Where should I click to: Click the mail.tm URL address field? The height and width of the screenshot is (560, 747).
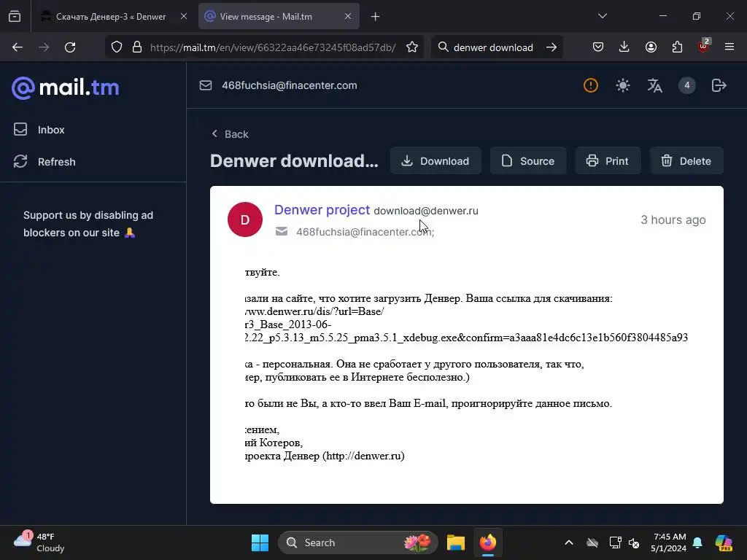(x=273, y=47)
